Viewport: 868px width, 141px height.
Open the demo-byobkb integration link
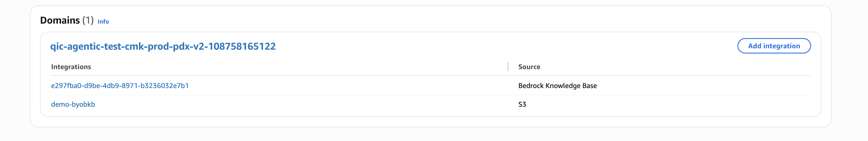[73, 104]
